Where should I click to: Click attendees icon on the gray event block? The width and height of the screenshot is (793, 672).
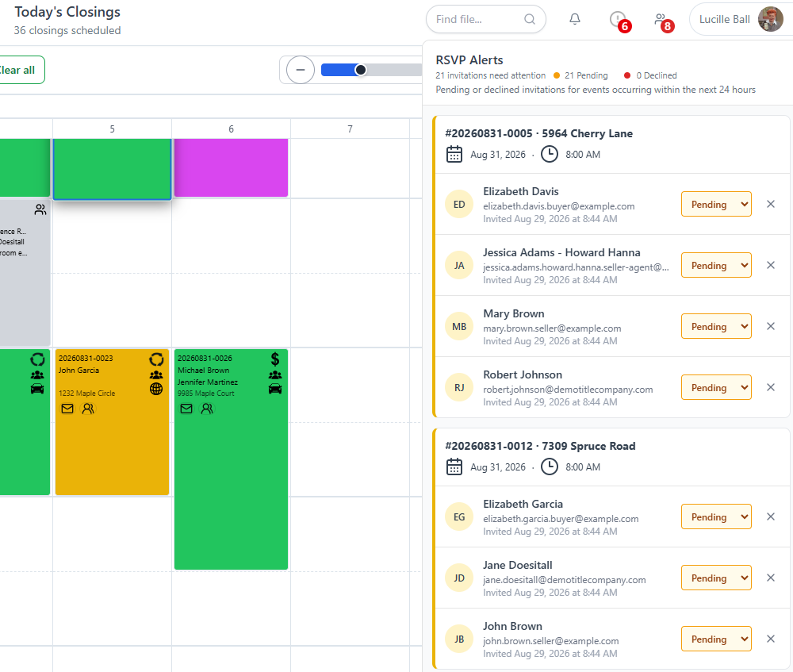click(x=40, y=209)
